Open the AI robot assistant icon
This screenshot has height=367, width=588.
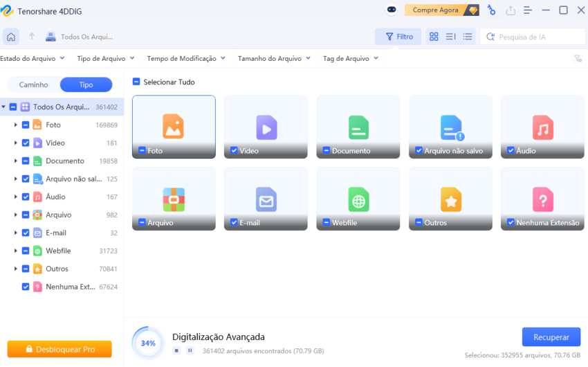coord(392,10)
